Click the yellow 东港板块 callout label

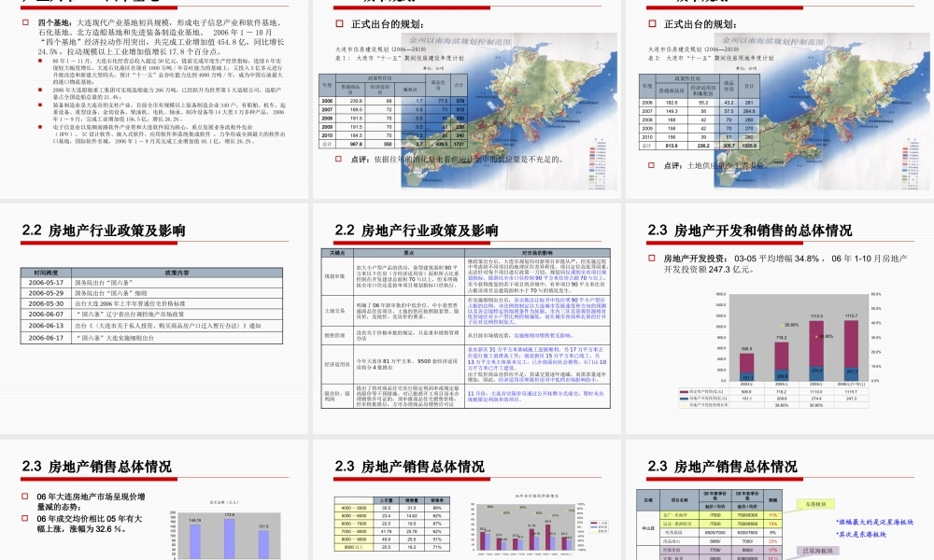(x=815, y=505)
